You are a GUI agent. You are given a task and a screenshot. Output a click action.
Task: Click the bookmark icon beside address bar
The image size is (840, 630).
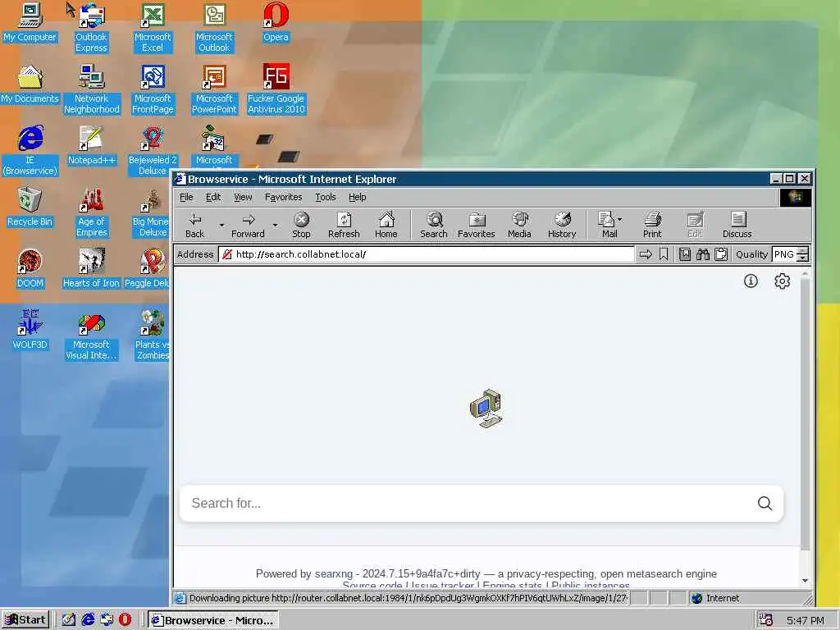click(x=664, y=254)
